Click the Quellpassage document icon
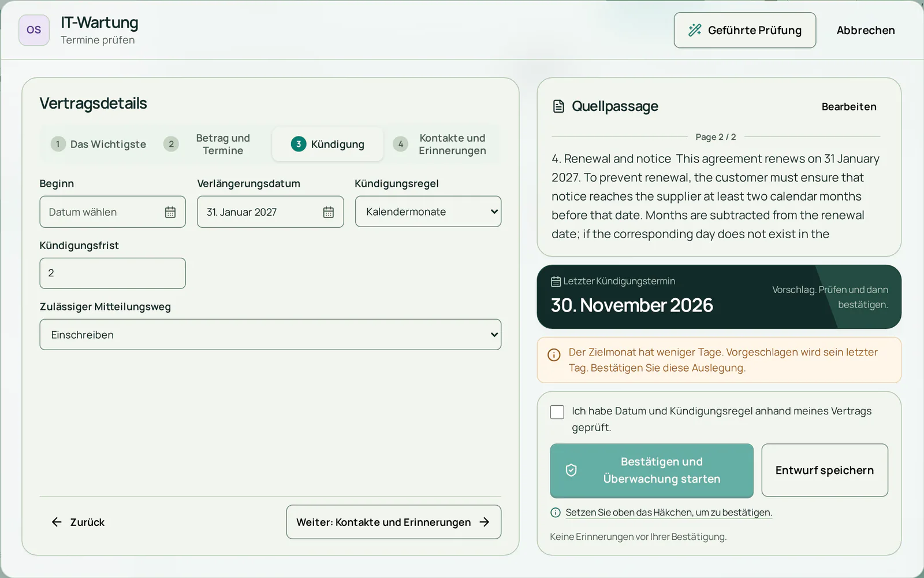924x578 pixels. (x=558, y=106)
